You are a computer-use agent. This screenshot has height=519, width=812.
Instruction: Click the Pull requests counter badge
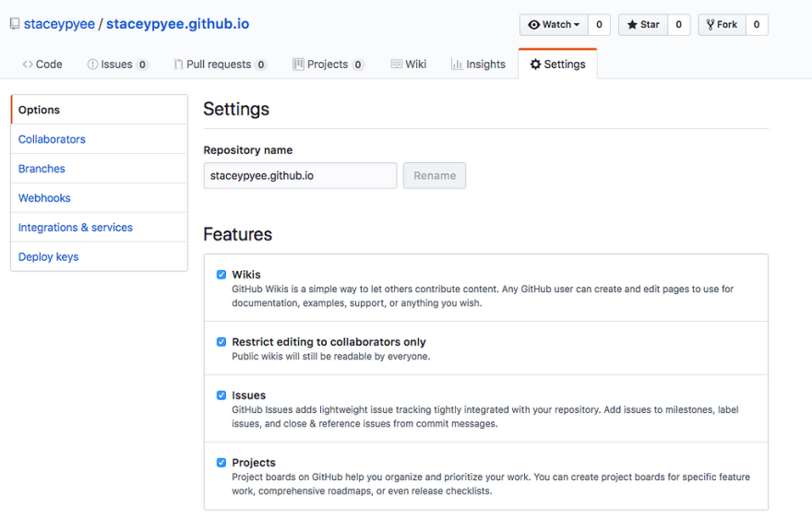[x=261, y=65]
